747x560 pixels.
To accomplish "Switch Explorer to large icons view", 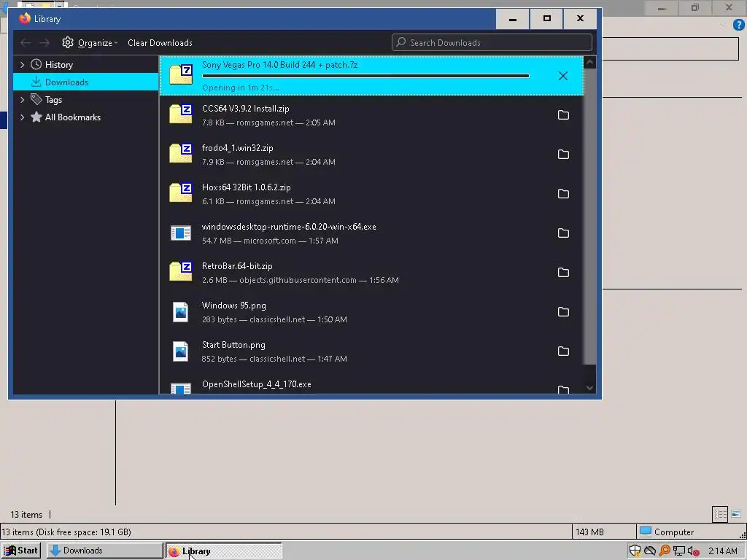I will [736, 514].
